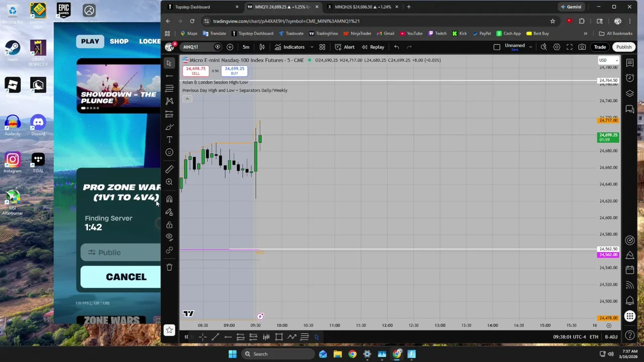Select the Text tool
Image resolution: width=644 pixels, height=362 pixels.
[169, 139]
